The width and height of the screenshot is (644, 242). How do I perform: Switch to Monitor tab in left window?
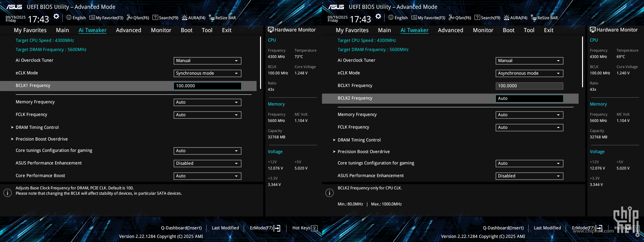click(x=161, y=30)
